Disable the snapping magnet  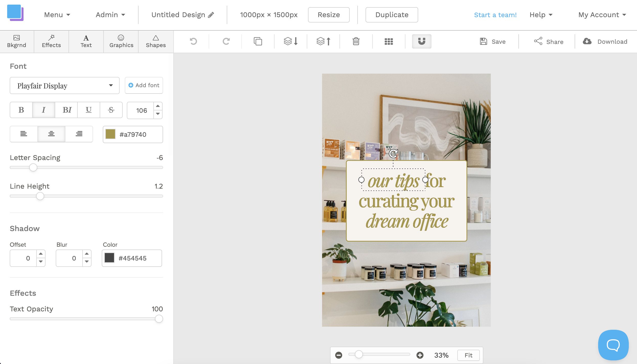coord(421,41)
